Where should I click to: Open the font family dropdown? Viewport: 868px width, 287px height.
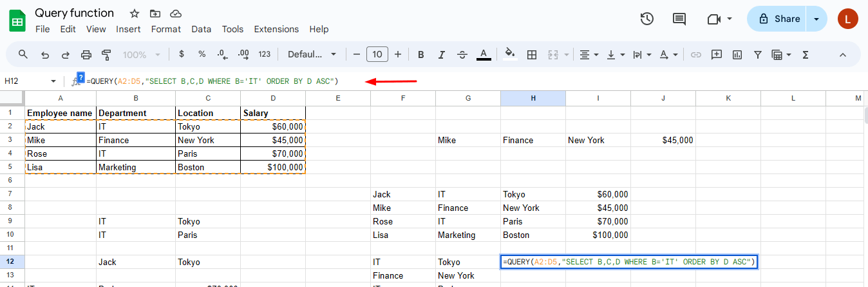click(312, 55)
